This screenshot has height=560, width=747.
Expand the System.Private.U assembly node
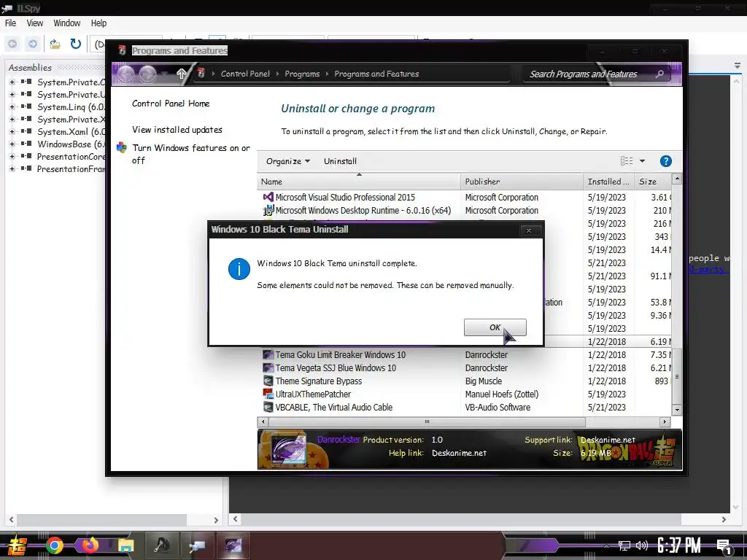click(x=12, y=94)
